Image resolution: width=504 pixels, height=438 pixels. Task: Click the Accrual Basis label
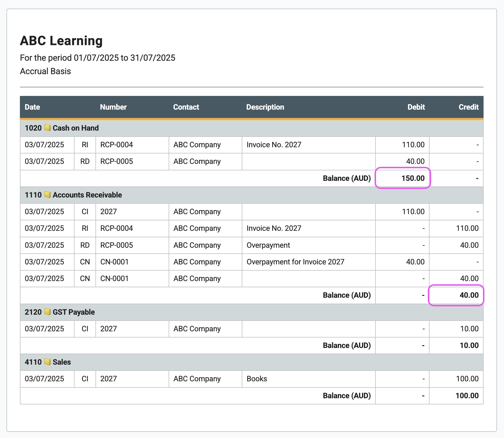coord(45,71)
